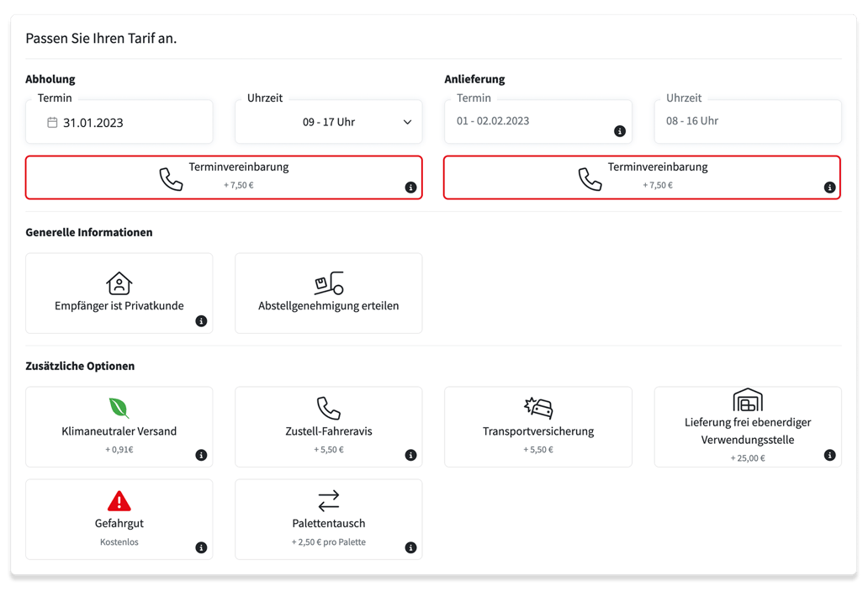Click the green leaf icon
Viewport: 868px width, 597px height.
click(x=119, y=409)
